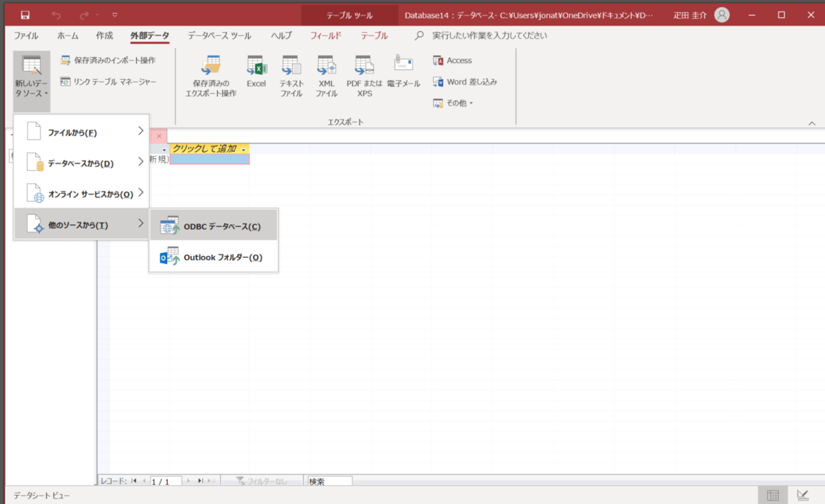The height and width of the screenshot is (504, 825).
Task: Start Word 差し込み merge
Action: click(465, 82)
